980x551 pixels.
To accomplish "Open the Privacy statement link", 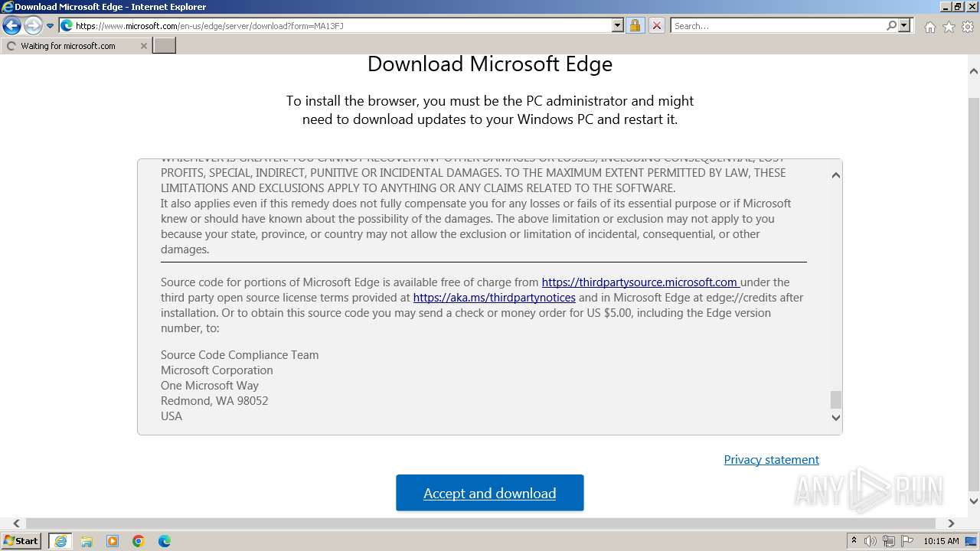I will pyautogui.click(x=772, y=459).
